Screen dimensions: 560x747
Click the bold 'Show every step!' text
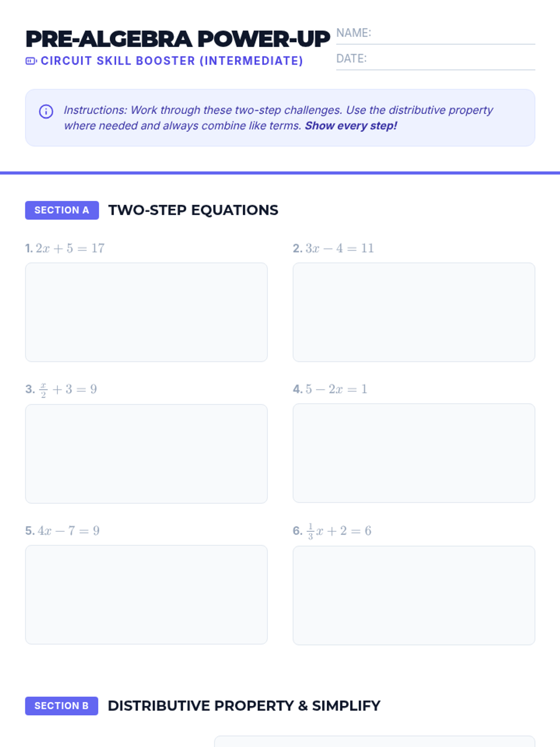click(350, 126)
